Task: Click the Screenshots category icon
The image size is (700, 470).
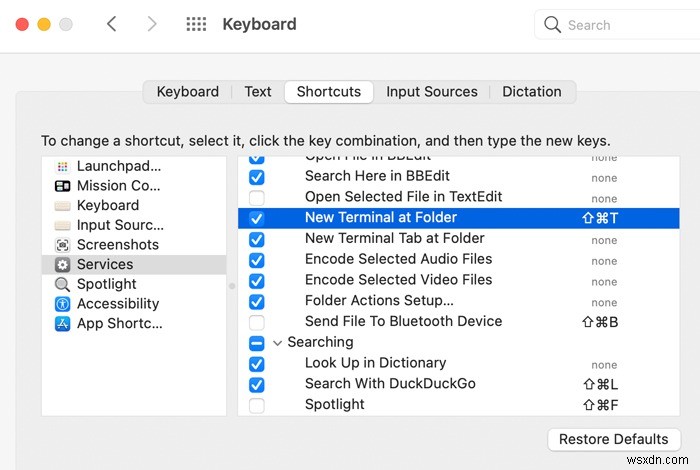Action: tap(62, 245)
